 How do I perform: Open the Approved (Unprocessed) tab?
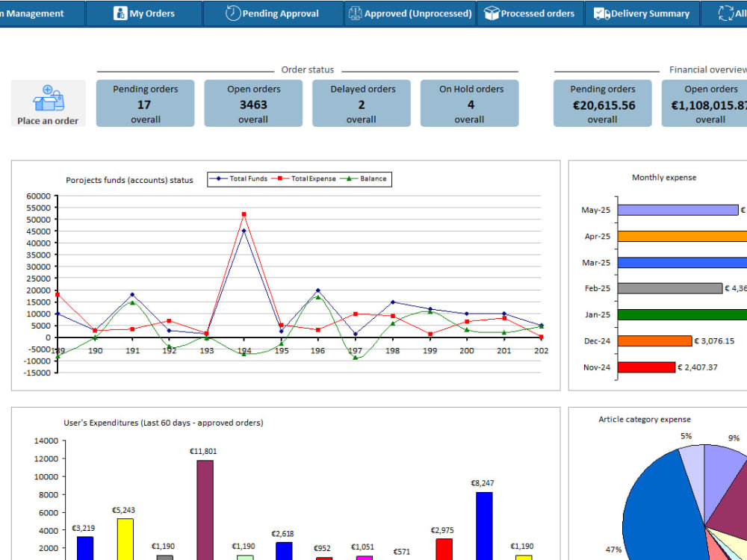[410, 13]
